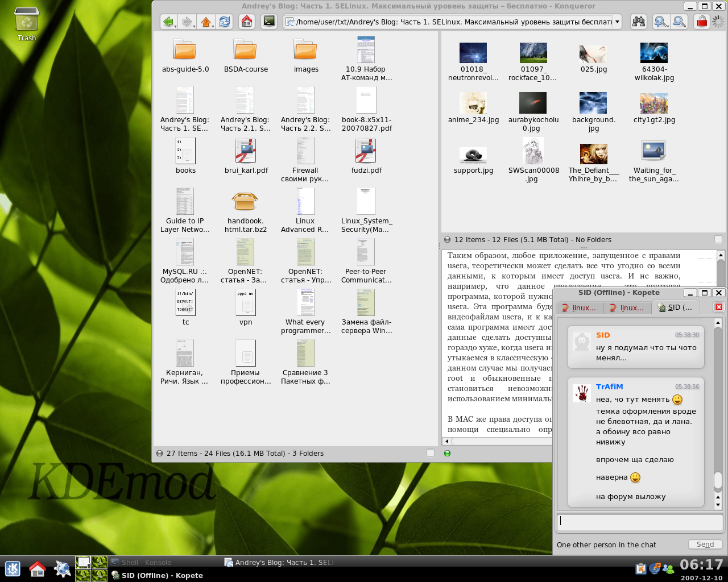Open the Trash on the desktop
728x582 pixels.
click(27, 25)
